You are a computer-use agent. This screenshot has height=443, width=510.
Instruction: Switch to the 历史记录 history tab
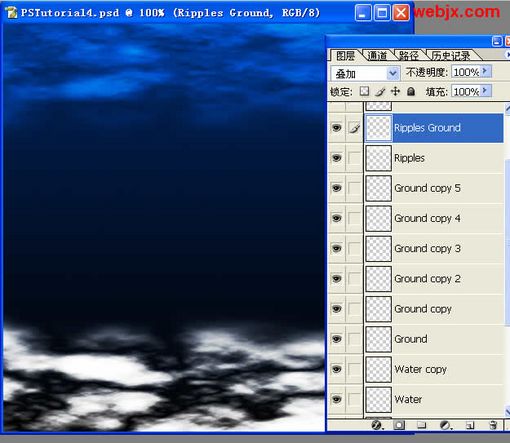coord(451,55)
